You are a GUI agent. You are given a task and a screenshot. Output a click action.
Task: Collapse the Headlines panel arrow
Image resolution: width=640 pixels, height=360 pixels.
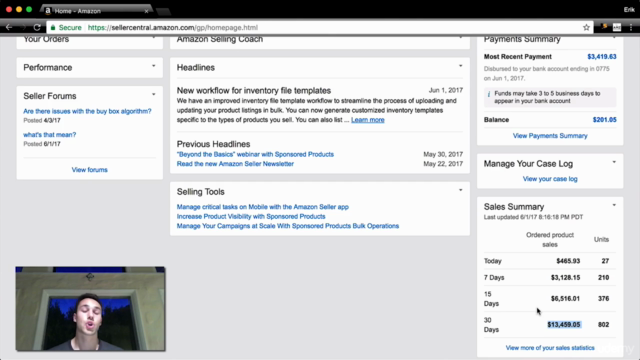(460, 66)
